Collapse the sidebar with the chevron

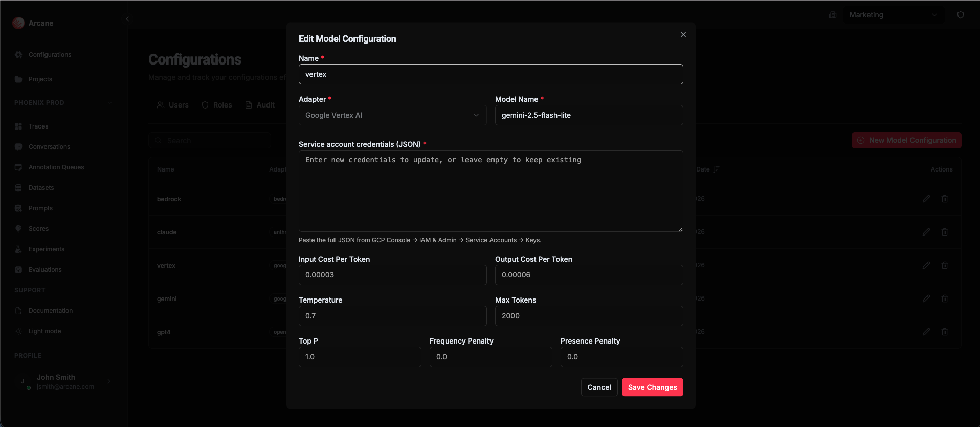pyautogui.click(x=127, y=19)
